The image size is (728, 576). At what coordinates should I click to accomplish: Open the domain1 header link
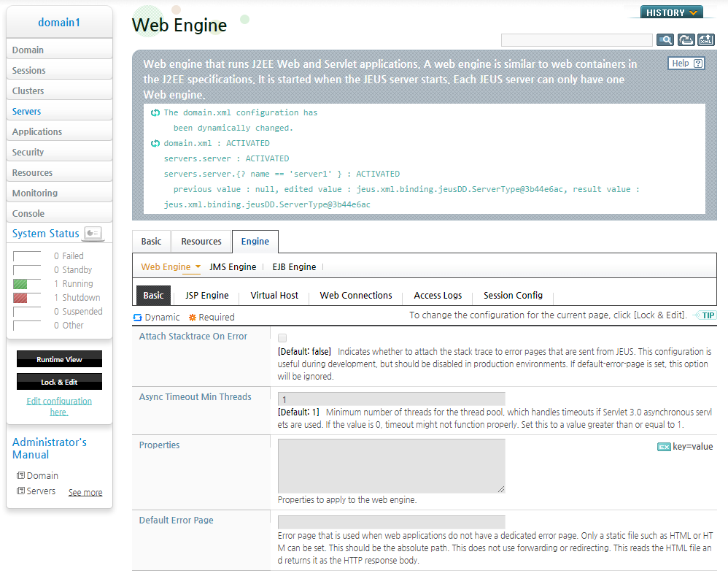(59, 23)
